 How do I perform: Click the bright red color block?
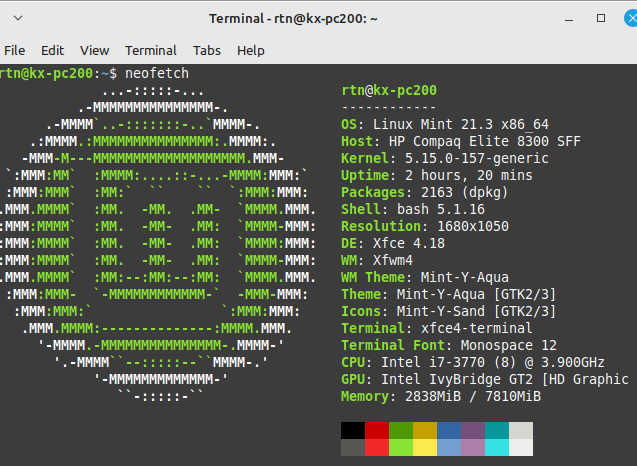377,447
